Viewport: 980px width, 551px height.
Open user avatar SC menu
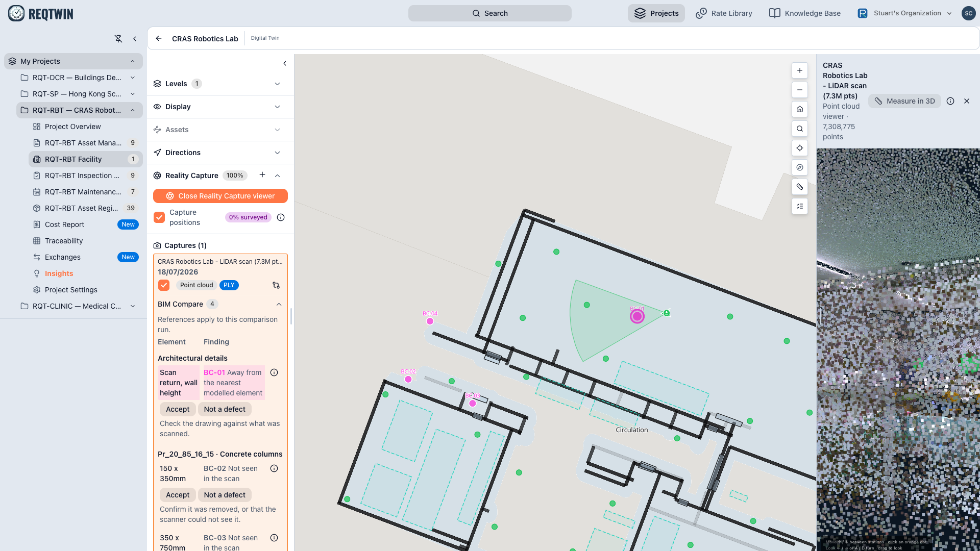point(968,13)
